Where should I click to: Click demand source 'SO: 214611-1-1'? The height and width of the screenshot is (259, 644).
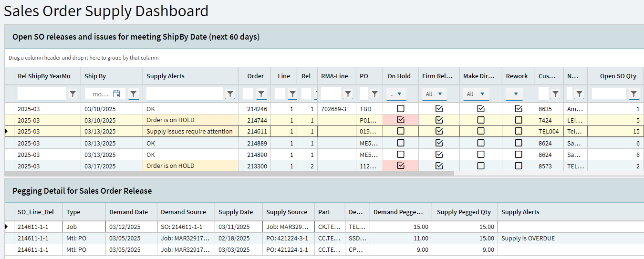(x=182, y=227)
